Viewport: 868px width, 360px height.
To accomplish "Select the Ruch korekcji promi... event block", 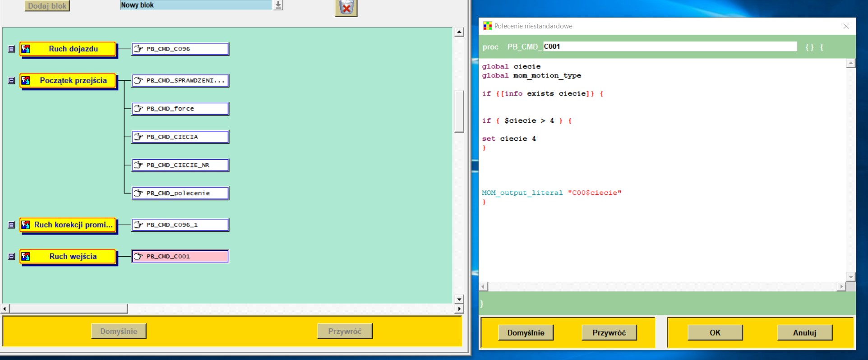I will 68,225.
